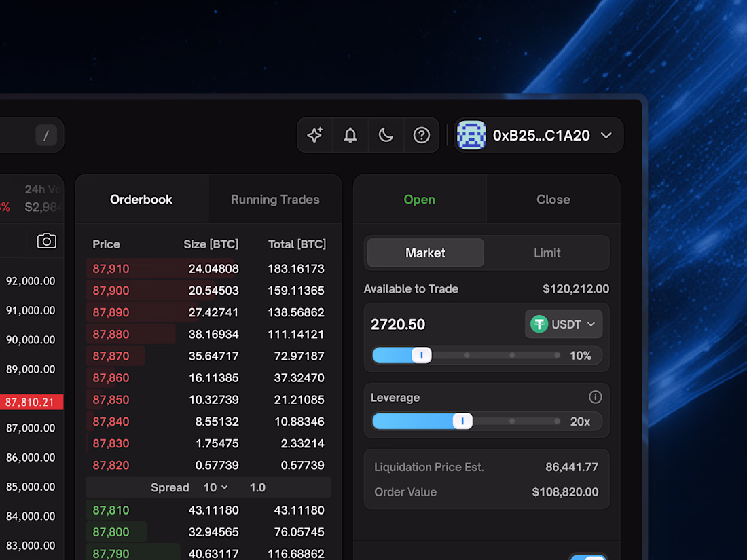Select ask price 87,870 row
Viewport: 747px width, 560px height.
click(208, 356)
